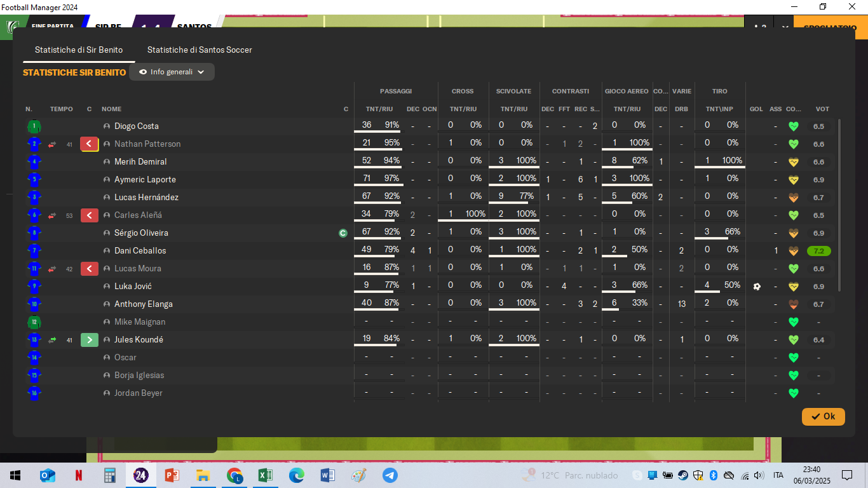
Task: Sort by the DRB column header
Action: click(x=681, y=109)
